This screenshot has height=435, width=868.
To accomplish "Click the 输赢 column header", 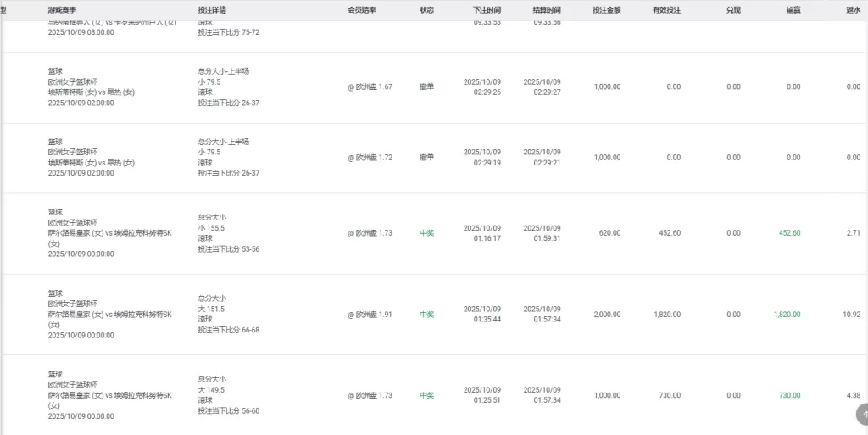I will [793, 10].
